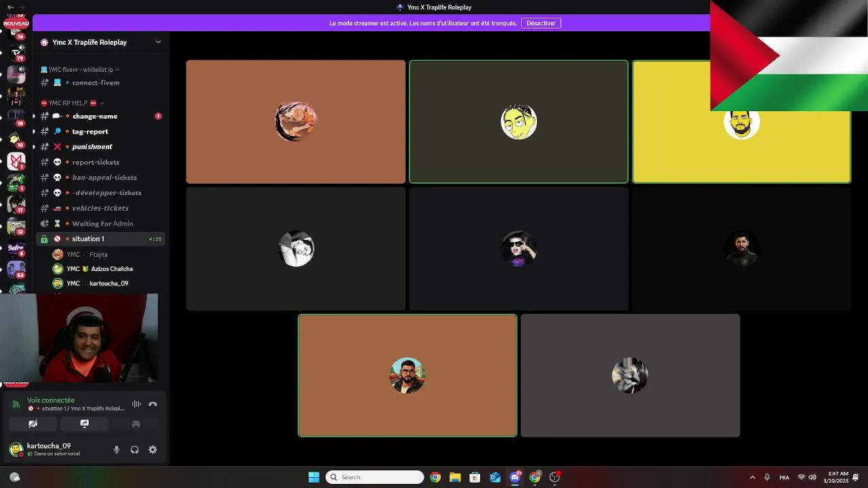Click the Désactiver streamer mode button
The image size is (868, 488).
tap(541, 23)
